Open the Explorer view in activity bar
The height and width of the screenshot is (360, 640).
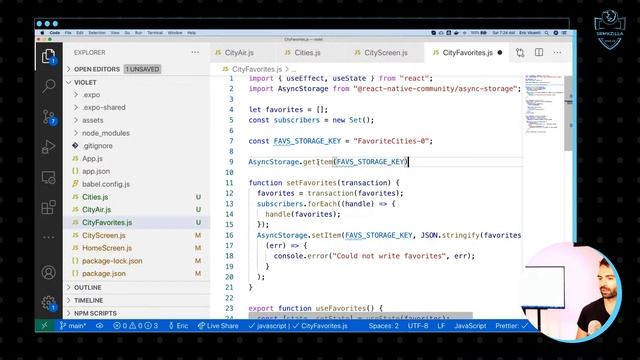coord(49,56)
